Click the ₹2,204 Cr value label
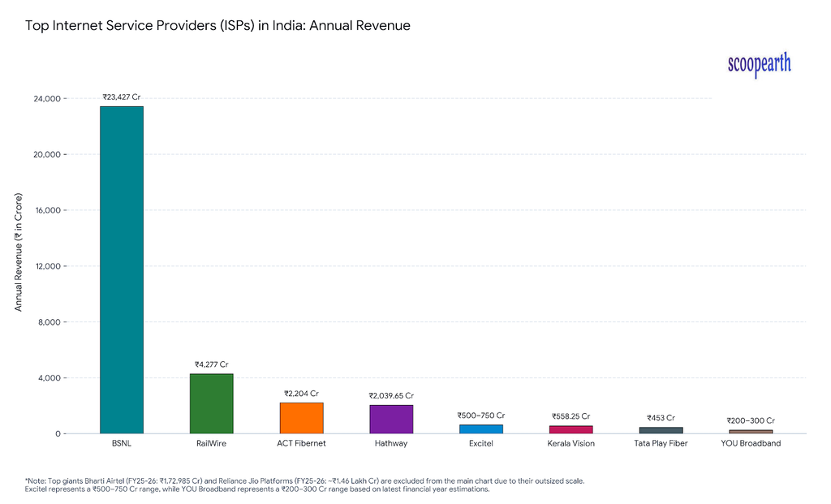The image size is (831, 504). [301, 394]
